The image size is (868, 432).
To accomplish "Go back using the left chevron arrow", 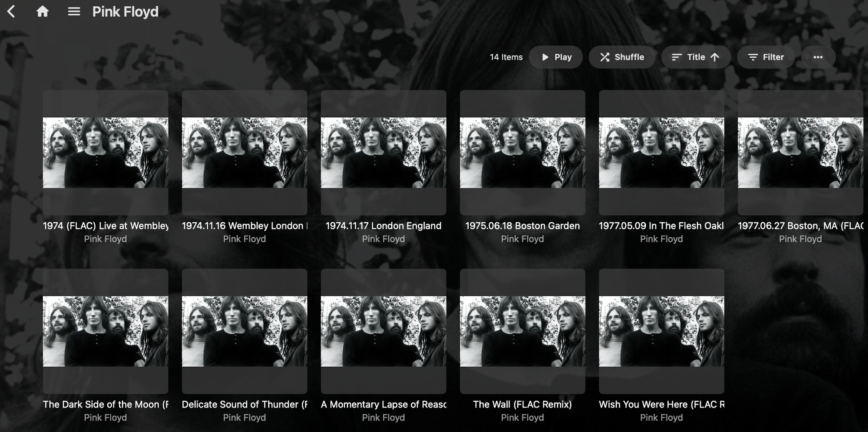I will [12, 12].
